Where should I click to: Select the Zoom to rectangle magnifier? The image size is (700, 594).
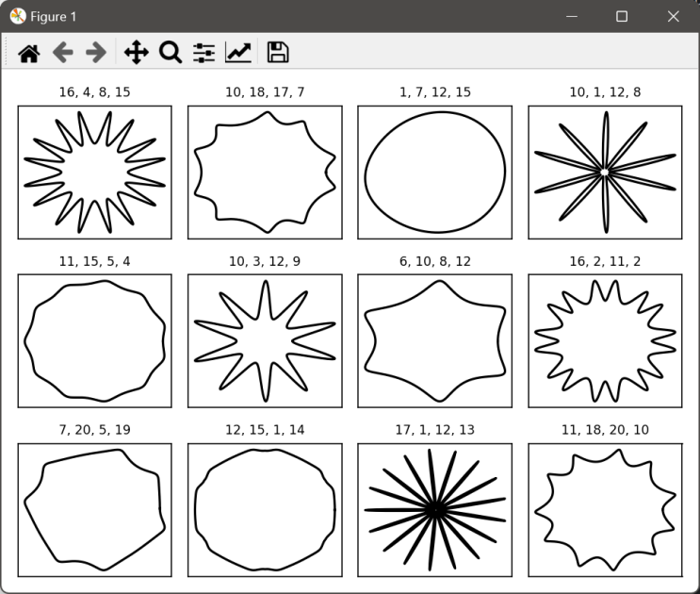pos(171,53)
